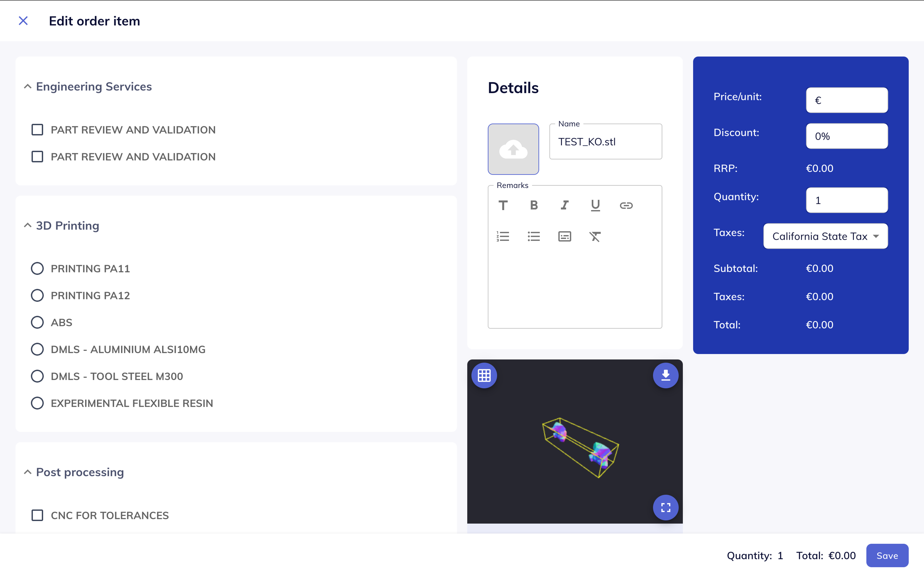Image resolution: width=924 pixels, height=577 pixels.
Task: Collapse the Engineering Services section
Action: pos(27,87)
